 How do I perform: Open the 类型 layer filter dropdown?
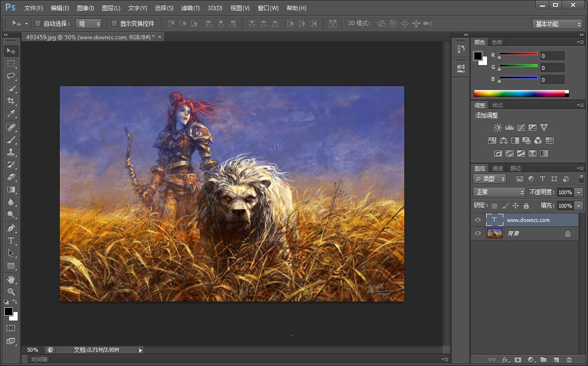(489, 178)
